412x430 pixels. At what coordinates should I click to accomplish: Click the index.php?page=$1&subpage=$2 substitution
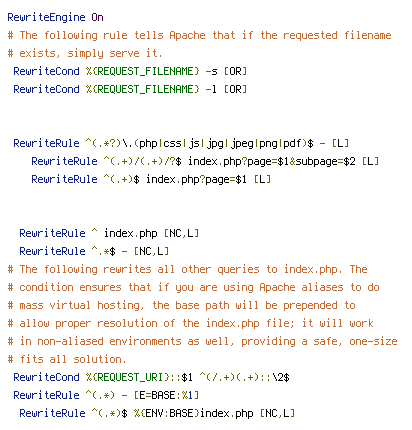point(272,161)
